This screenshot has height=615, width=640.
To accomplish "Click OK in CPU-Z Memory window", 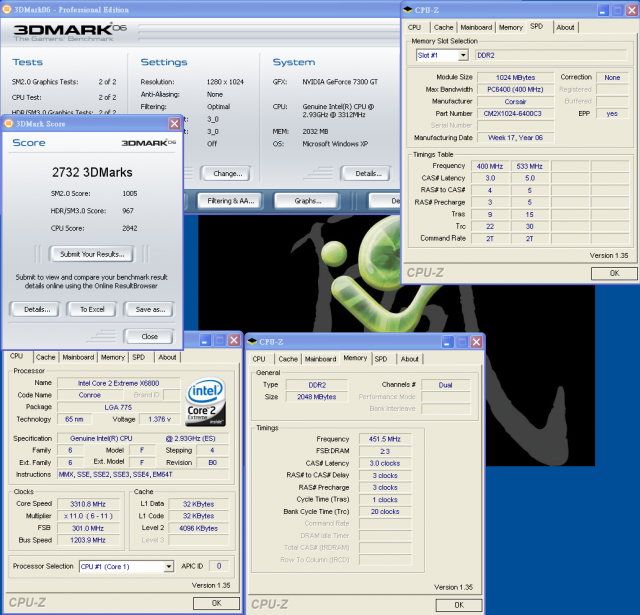I will coord(459,605).
